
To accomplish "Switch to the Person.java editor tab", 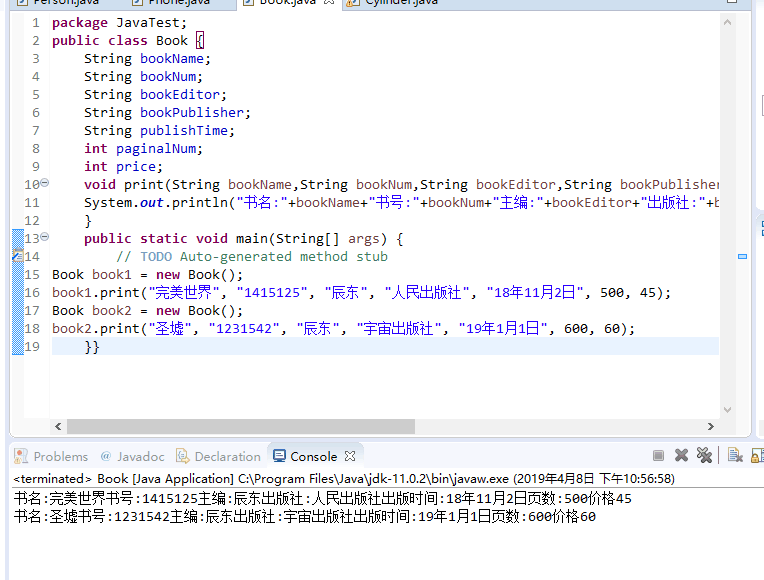I will pyautogui.click(x=58, y=2).
